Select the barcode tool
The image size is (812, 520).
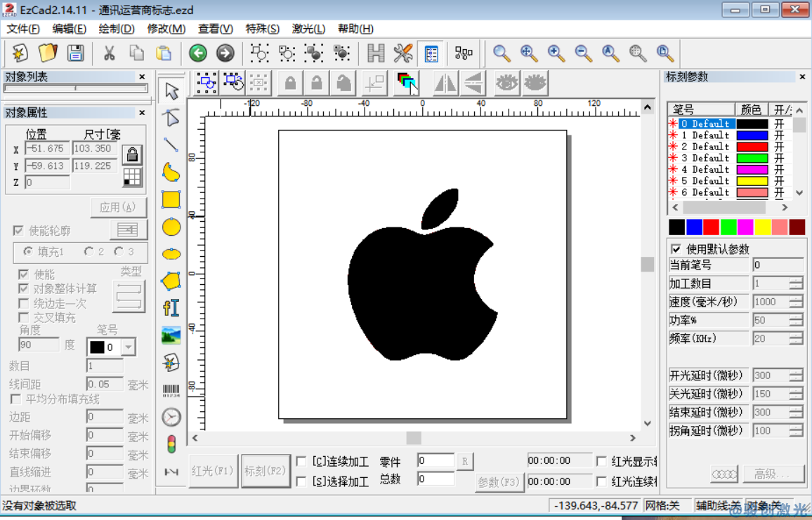click(x=171, y=390)
